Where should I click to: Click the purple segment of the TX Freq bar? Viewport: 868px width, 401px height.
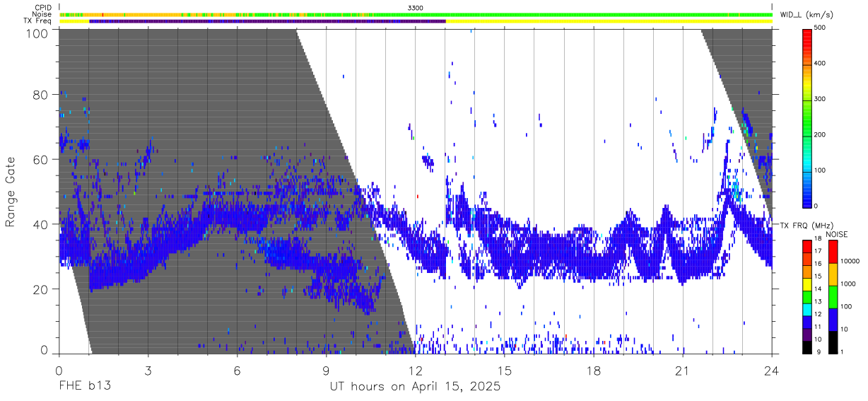pos(267,21)
